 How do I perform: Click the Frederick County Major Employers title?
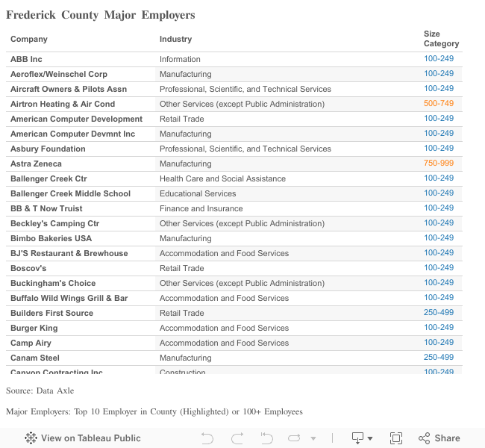tap(101, 15)
